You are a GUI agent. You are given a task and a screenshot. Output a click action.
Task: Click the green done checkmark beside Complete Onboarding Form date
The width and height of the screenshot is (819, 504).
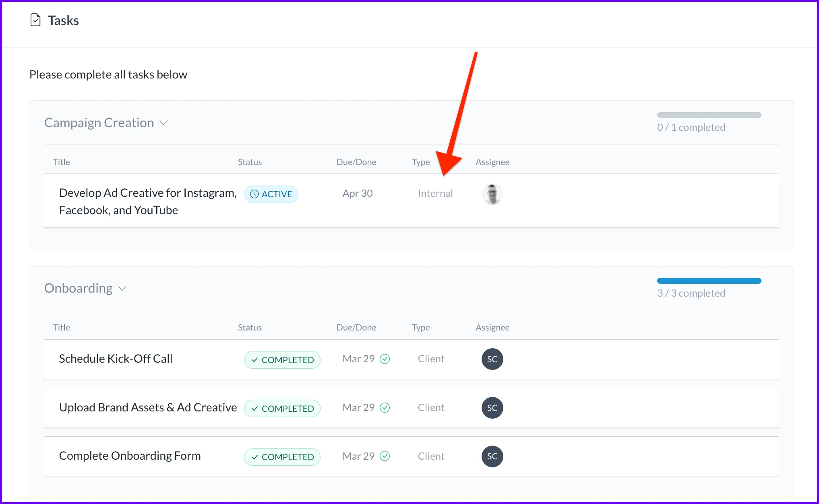385,456
